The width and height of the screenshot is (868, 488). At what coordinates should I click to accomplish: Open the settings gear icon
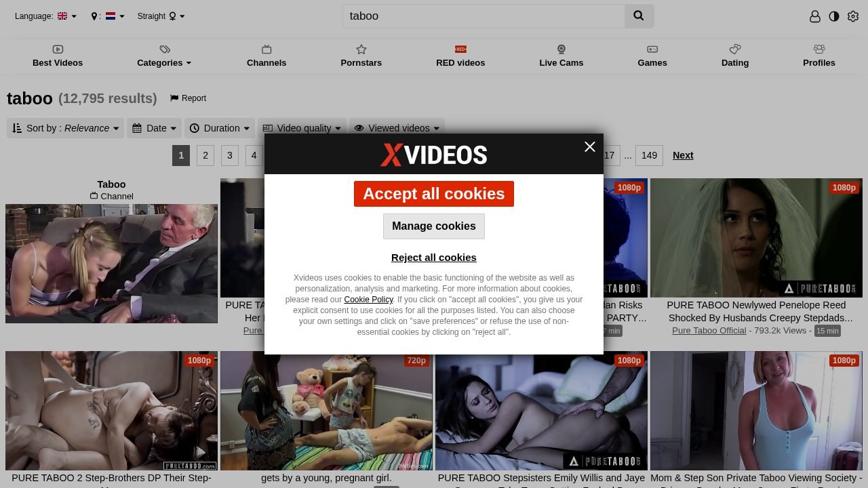[x=853, y=16]
